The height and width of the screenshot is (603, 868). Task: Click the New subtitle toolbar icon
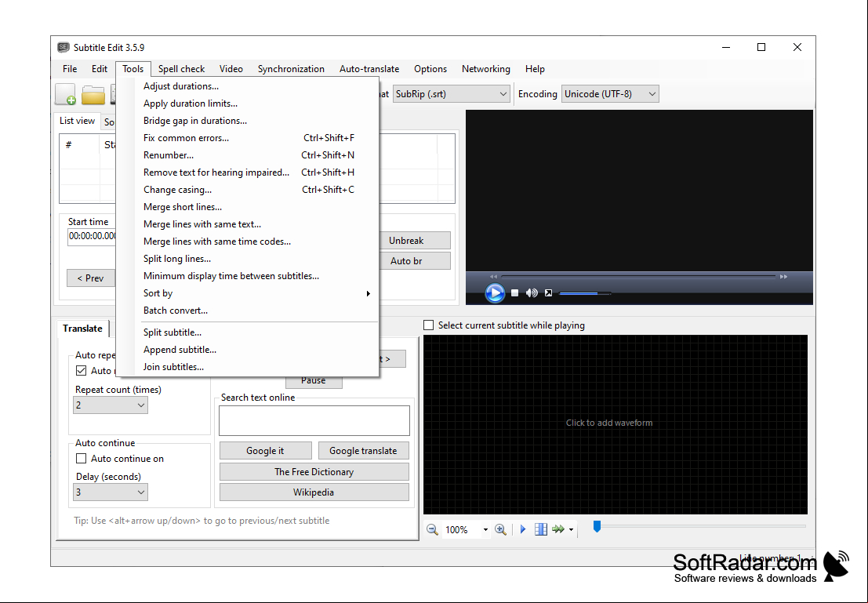65,94
